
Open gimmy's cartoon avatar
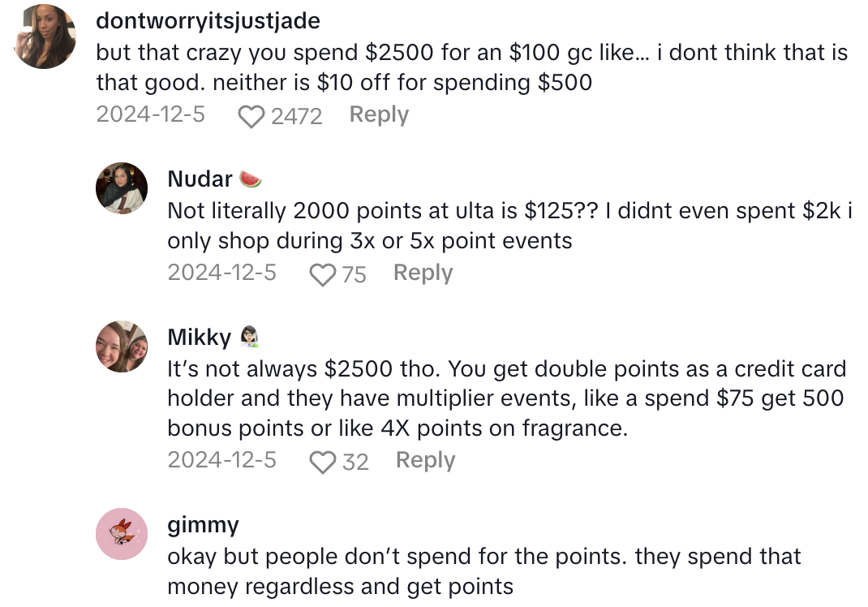pyautogui.click(x=122, y=534)
